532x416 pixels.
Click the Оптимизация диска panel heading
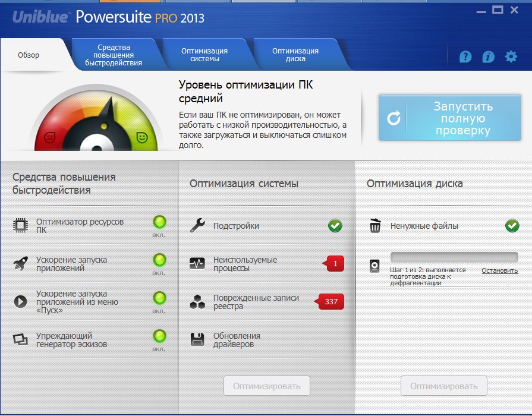pyautogui.click(x=415, y=184)
